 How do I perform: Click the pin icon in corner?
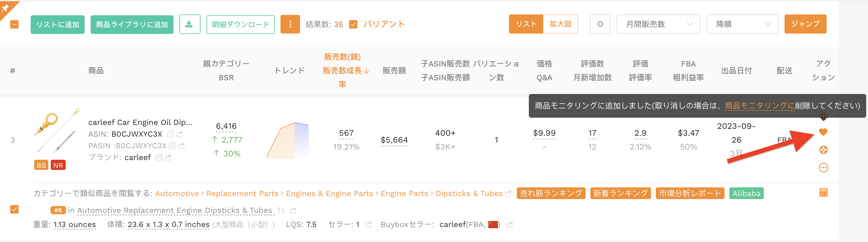pos(5,8)
